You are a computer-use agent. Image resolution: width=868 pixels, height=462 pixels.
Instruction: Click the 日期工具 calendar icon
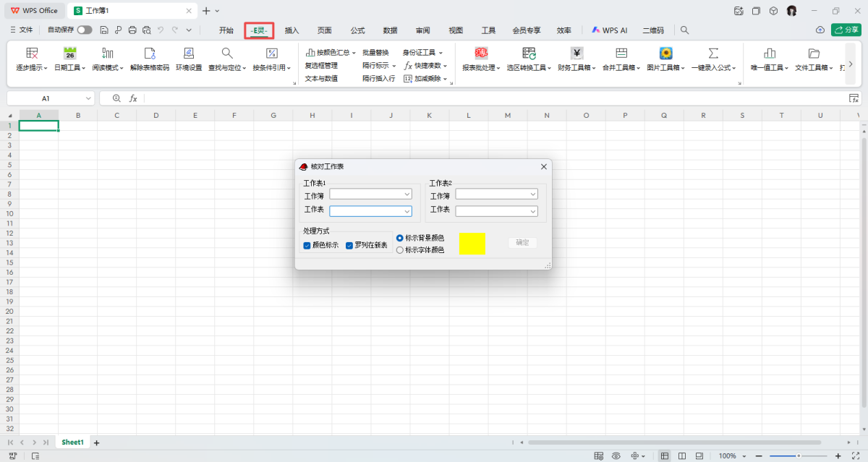click(69, 54)
